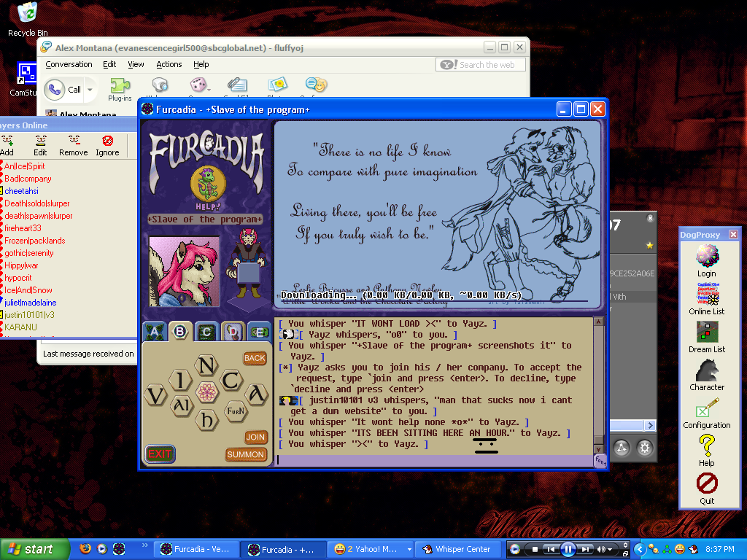Select player juliet|madelaine in the list
The width and height of the screenshot is (747, 560).
[x=31, y=303]
